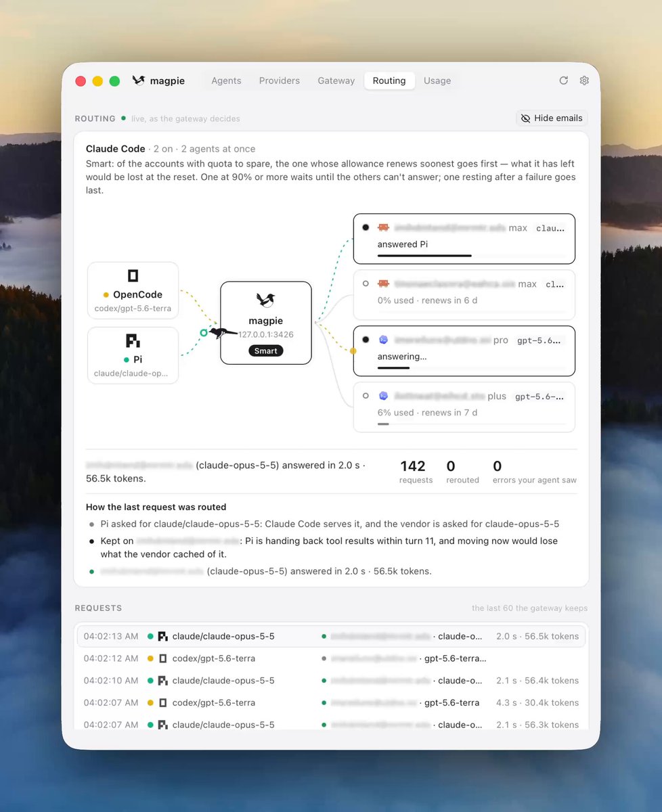Click hollow dot in '6% used' card

pyautogui.click(x=366, y=397)
